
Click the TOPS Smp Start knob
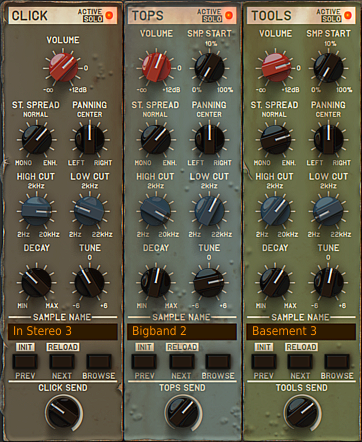pos(209,68)
